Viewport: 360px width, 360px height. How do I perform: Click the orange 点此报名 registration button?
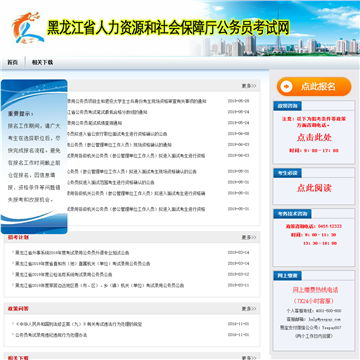314,87
